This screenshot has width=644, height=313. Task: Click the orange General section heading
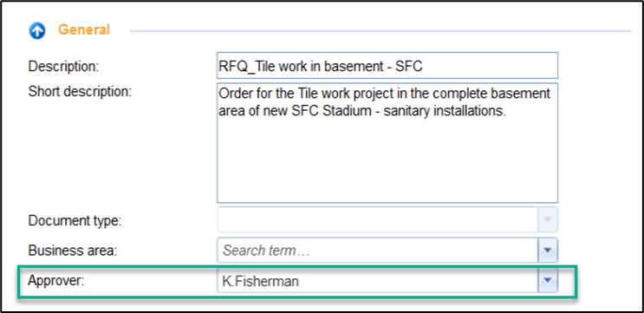pyautogui.click(x=84, y=30)
